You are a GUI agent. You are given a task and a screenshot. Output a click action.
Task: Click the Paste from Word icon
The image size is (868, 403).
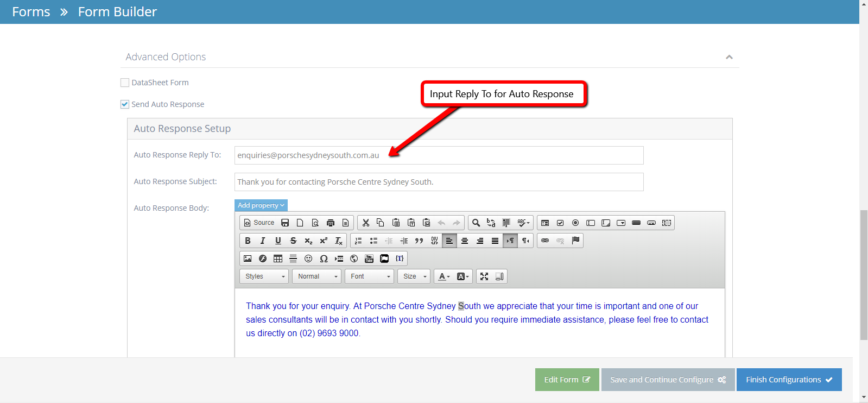point(426,223)
